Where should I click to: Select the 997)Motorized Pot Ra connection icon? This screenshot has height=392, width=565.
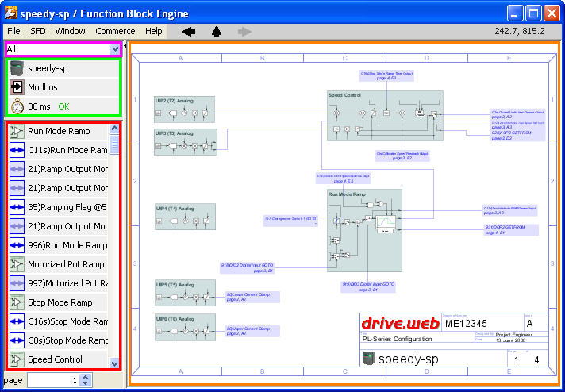click(17, 283)
